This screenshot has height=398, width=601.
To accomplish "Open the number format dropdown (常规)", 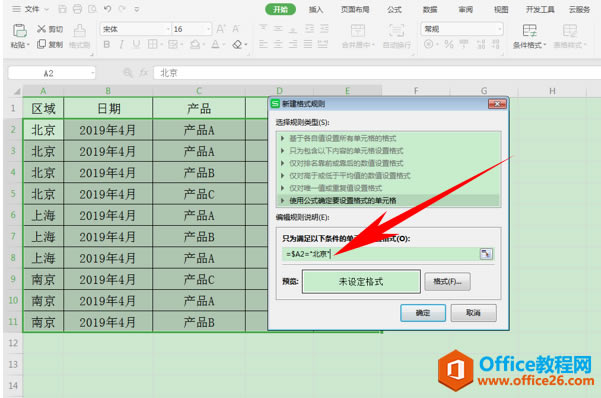I will 499,29.
